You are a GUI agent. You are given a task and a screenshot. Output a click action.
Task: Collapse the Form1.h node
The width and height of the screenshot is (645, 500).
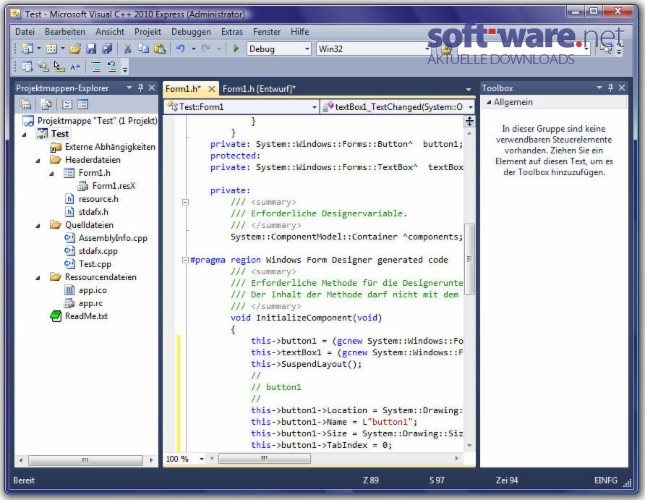[x=52, y=174]
